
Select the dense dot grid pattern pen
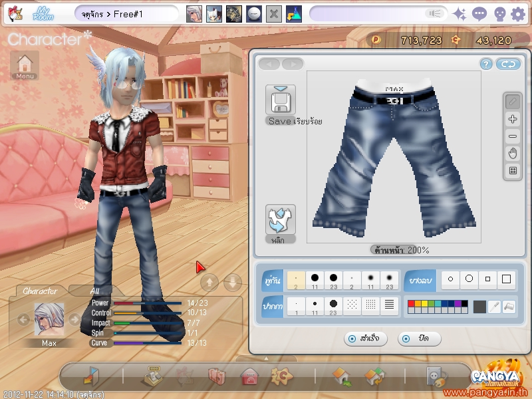click(x=370, y=307)
